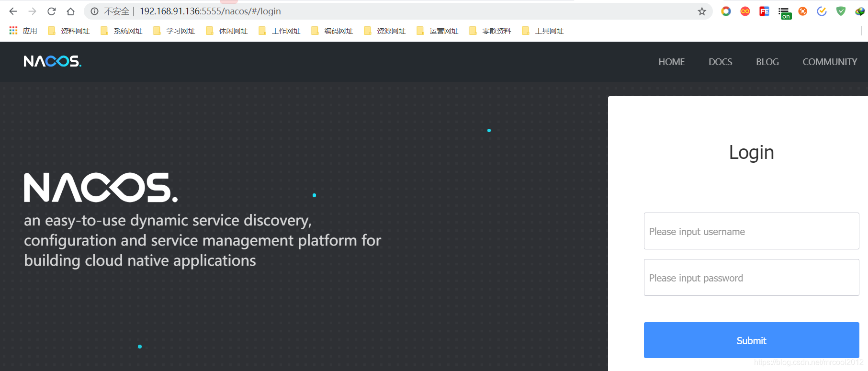Open the green shield adblock extension
The image size is (868, 371).
click(x=841, y=11)
